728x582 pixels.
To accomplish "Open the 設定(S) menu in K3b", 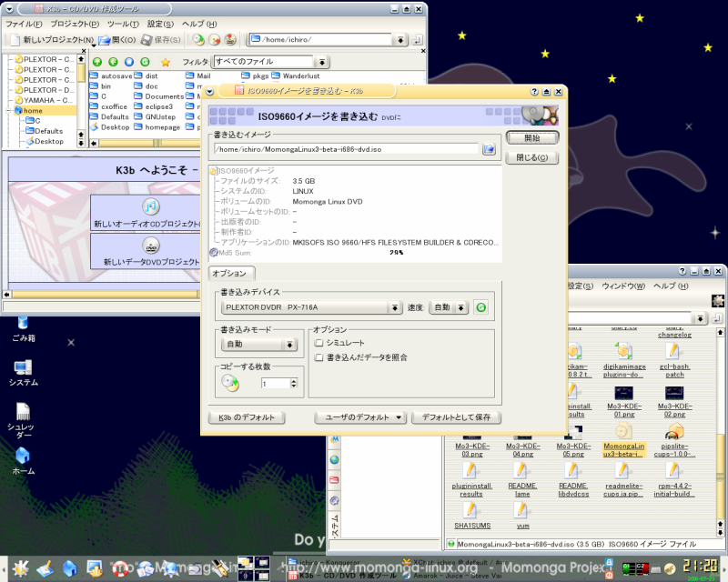I will point(160,25).
